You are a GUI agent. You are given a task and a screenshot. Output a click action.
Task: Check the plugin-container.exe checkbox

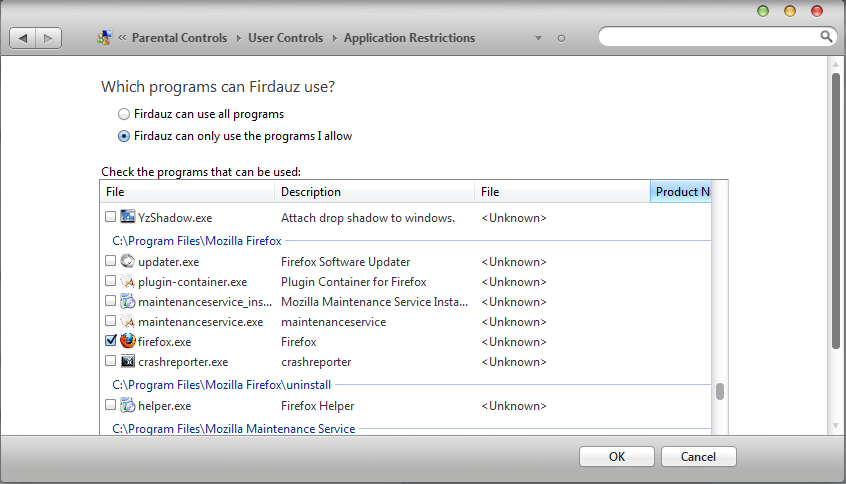pyautogui.click(x=110, y=281)
